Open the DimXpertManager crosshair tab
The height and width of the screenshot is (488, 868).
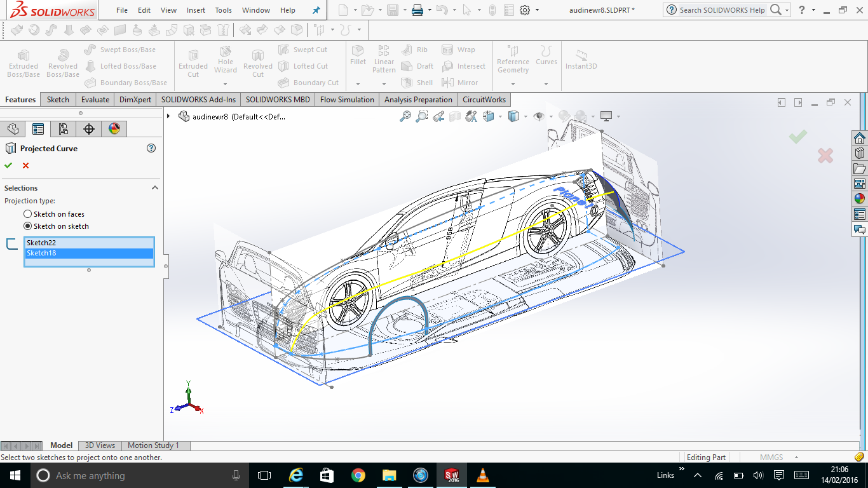tap(89, 129)
